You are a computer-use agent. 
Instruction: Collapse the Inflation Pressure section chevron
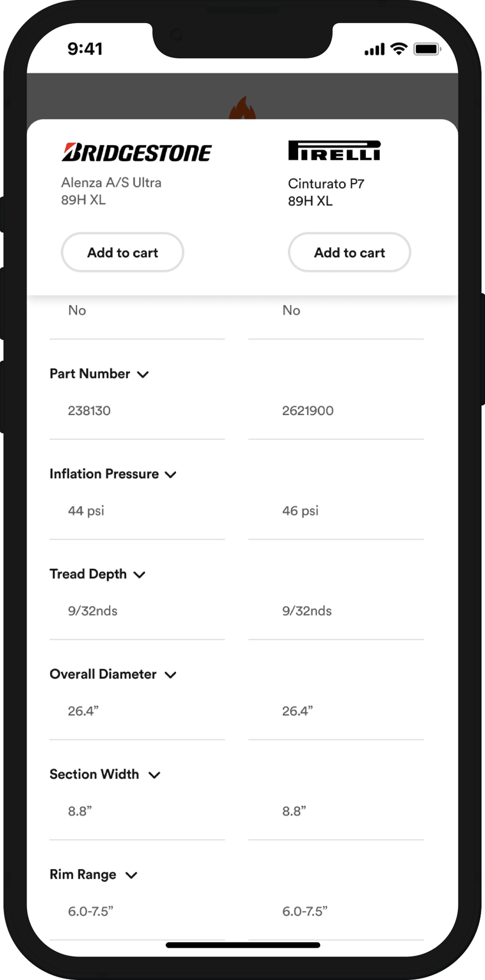171,474
